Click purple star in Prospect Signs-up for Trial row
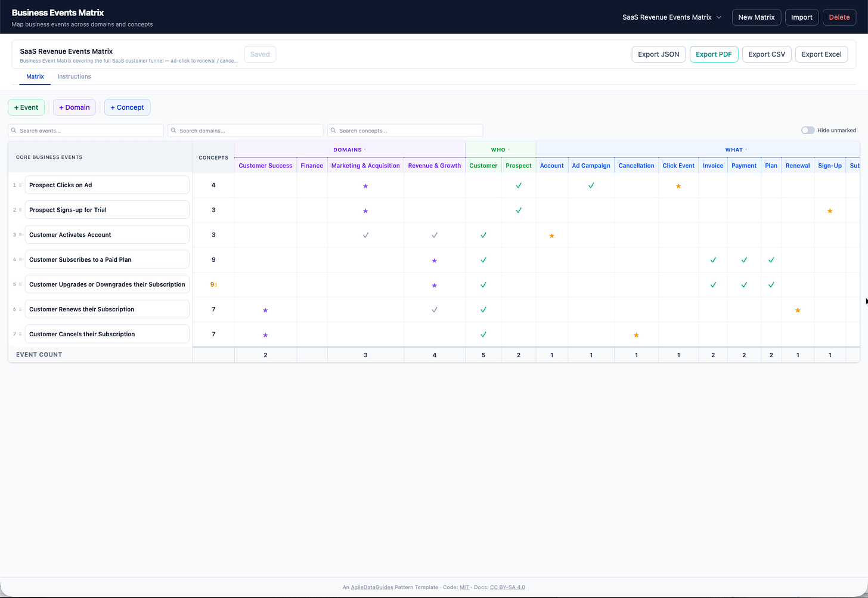 [365, 211]
